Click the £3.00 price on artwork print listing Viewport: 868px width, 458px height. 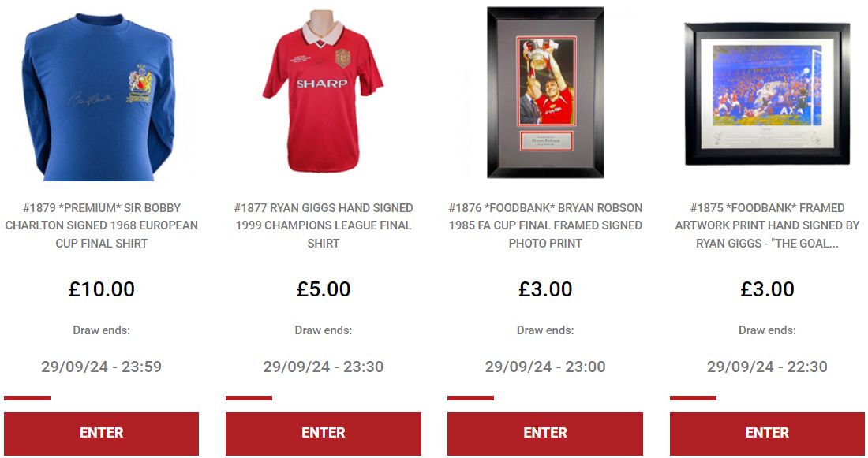pyautogui.click(x=767, y=289)
